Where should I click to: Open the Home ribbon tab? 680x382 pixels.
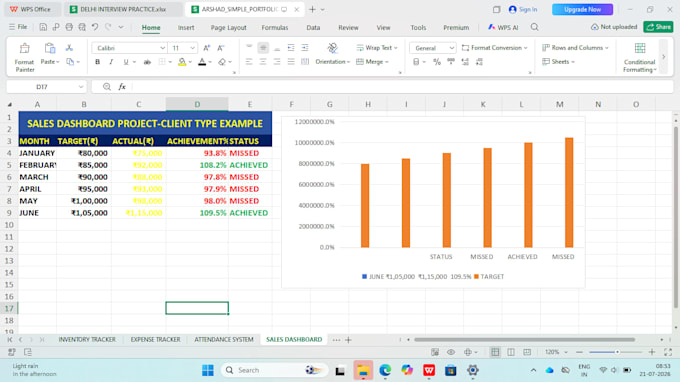(151, 27)
